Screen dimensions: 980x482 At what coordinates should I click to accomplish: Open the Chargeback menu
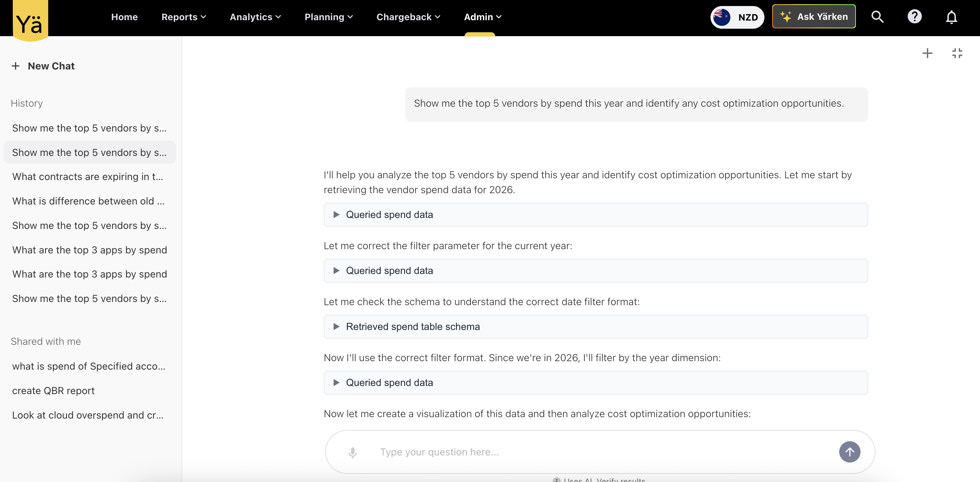[x=408, y=17]
